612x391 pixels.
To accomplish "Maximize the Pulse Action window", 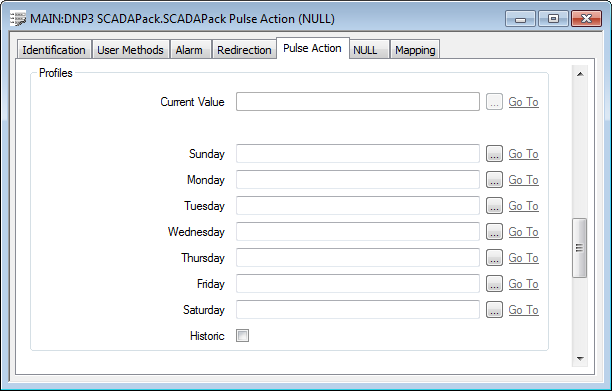I will pyautogui.click(x=553, y=18).
